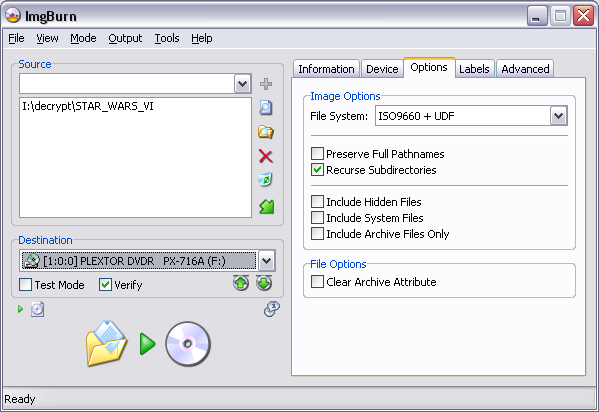Open the Tools menu

click(167, 38)
